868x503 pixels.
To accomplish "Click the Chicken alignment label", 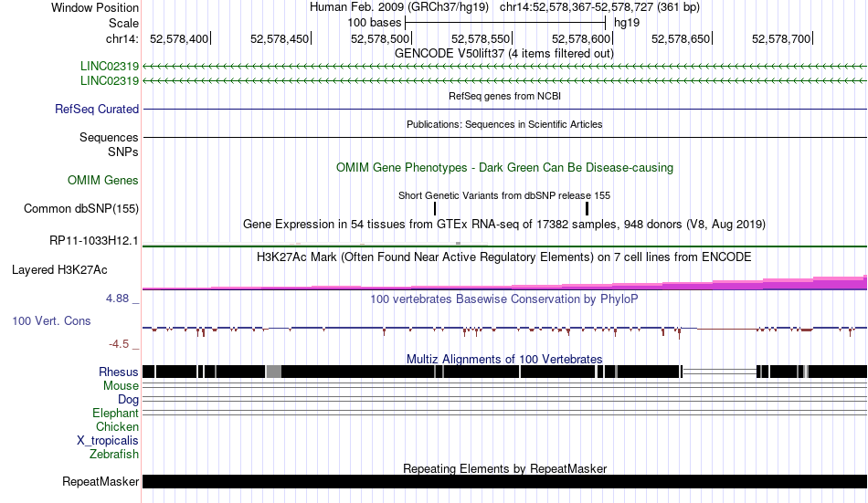I will pyautogui.click(x=117, y=426).
